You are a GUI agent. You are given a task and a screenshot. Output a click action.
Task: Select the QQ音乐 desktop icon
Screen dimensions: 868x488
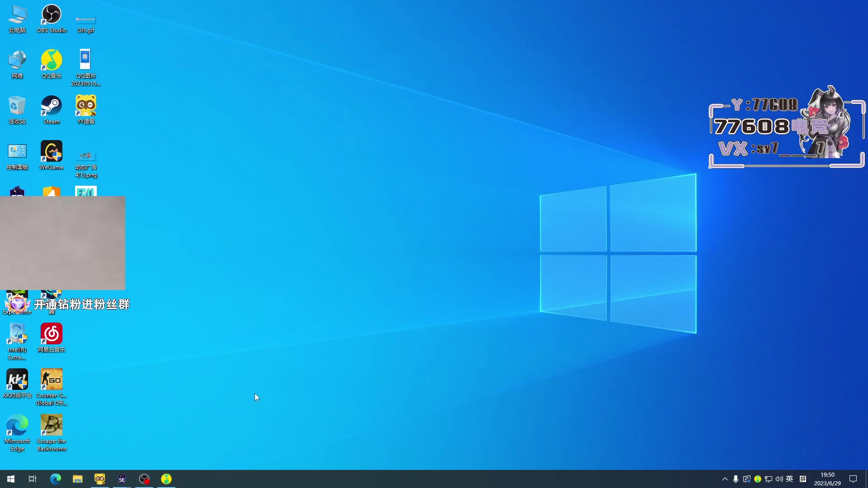click(x=51, y=61)
